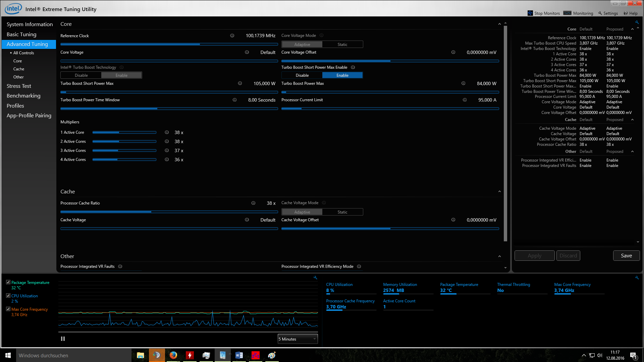Viewport: 644px width, 362px height.
Task: Open Firefox from the taskbar
Action: pyautogui.click(x=173, y=355)
